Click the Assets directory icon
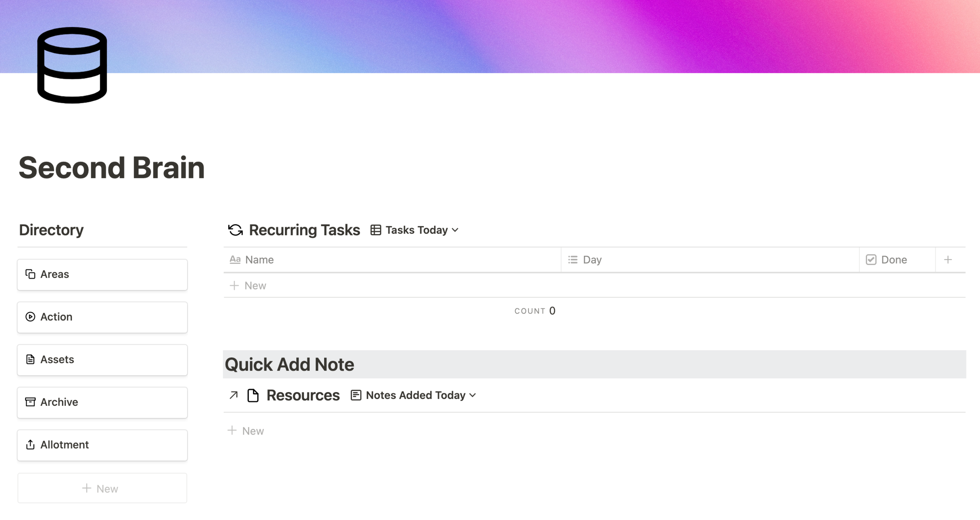980x520 pixels. pos(31,358)
